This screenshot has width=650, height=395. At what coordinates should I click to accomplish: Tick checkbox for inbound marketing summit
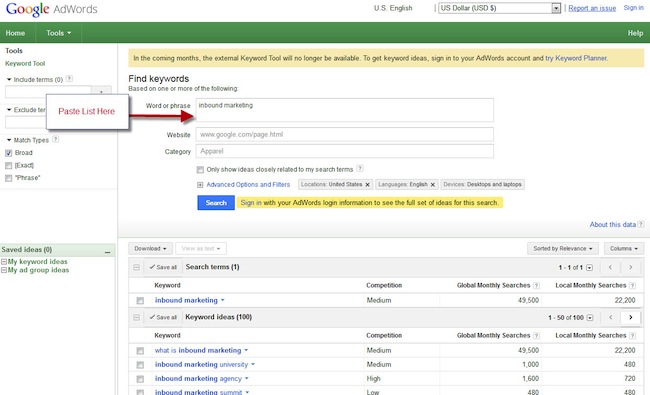(x=140, y=392)
